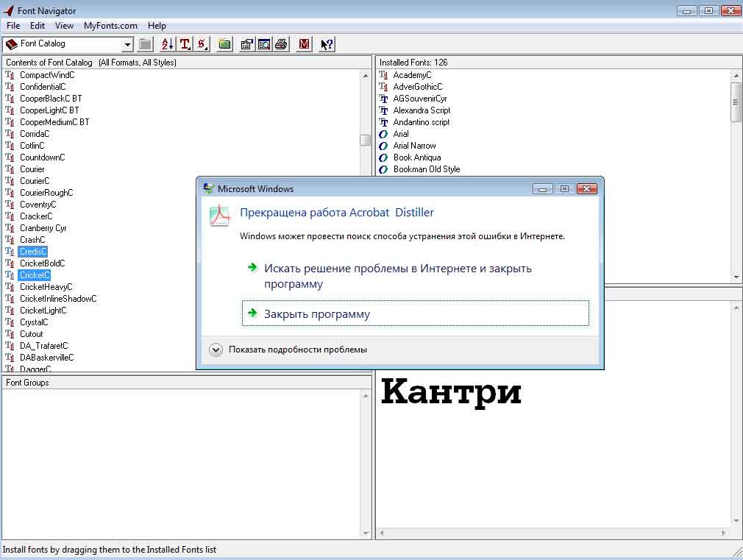Select ConfidentialC in the font catalog
This screenshot has width=743, height=560.
pyautogui.click(x=43, y=87)
